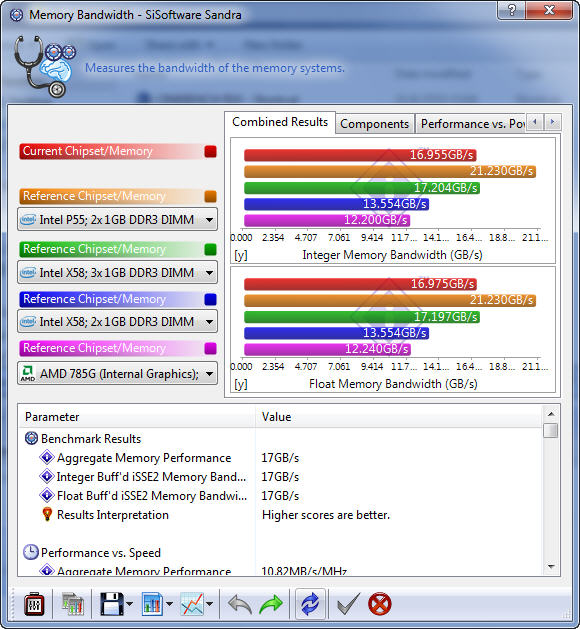Image resolution: width=580 pixels, height=629 pixels.
Task: Click the results list scroll up arrow
Action: (551, 414)
